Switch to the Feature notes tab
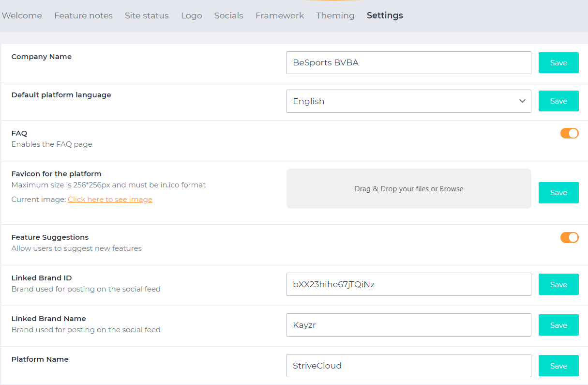 click(83, 15)
